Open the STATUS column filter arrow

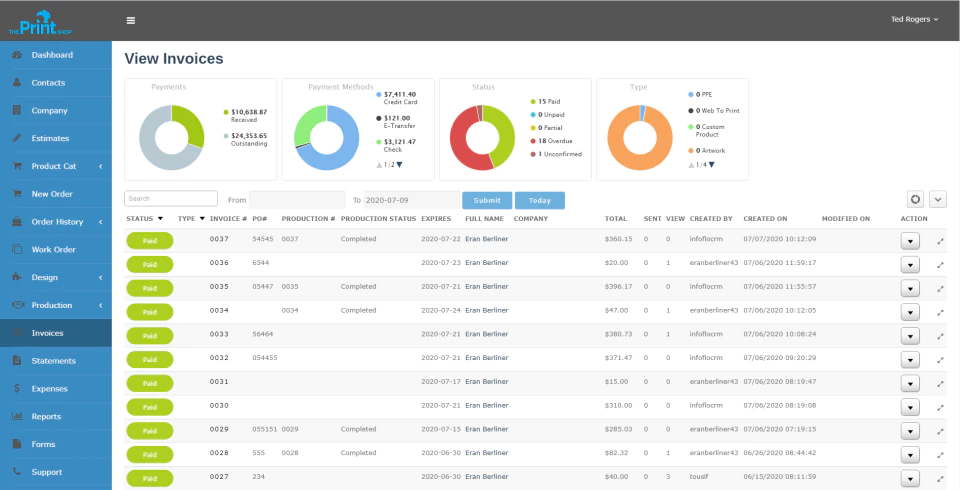pos(160,219)
